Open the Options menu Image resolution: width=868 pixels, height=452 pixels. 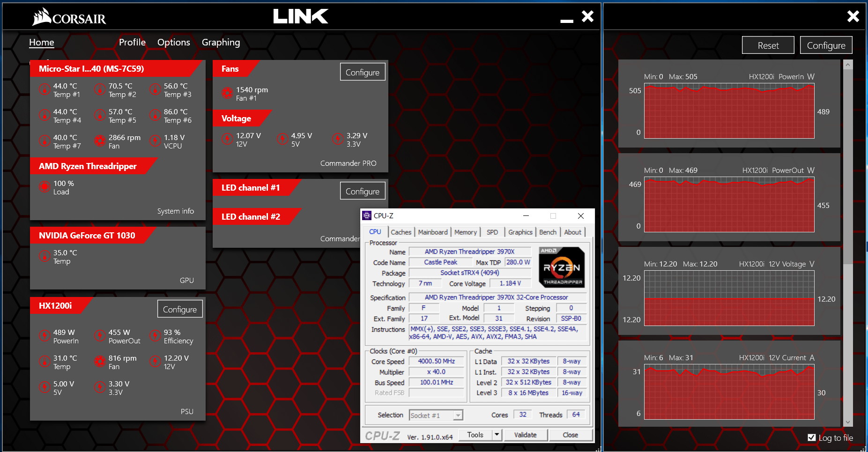[173, 43]
